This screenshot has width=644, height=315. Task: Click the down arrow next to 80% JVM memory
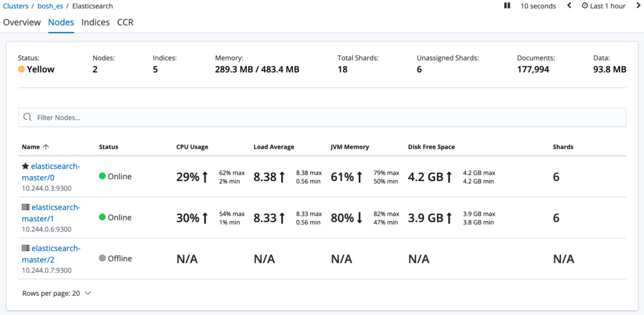tap(359, 218)
